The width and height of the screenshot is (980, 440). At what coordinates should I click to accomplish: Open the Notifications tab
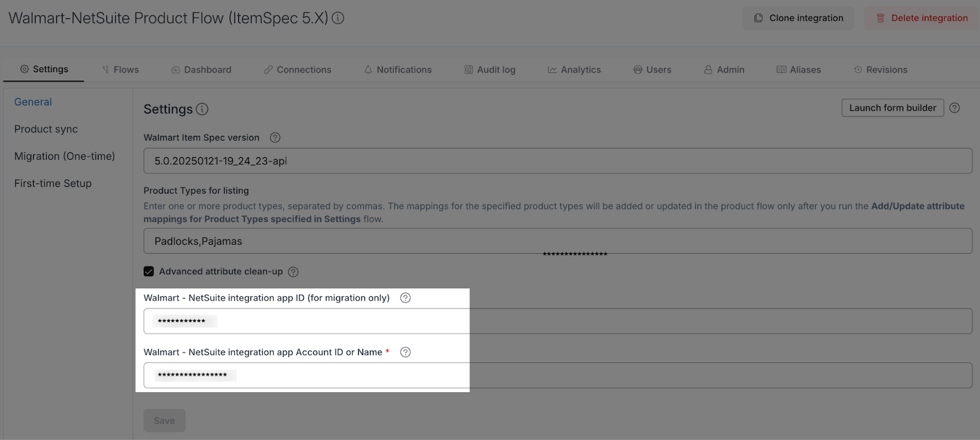point(398,70)
